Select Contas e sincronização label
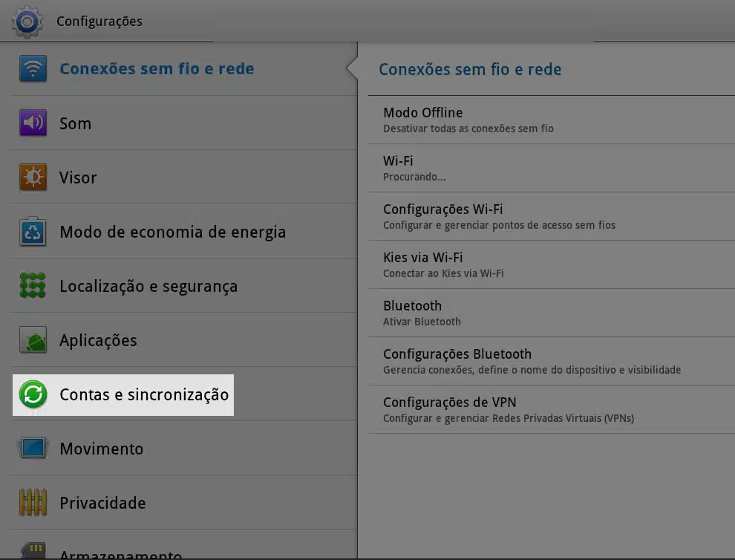 tap(144, 394)
